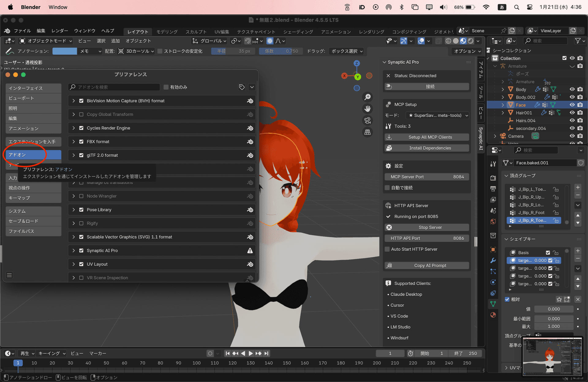
Task: Select the annotation tool color swatch
Action: tap(65, 51)
